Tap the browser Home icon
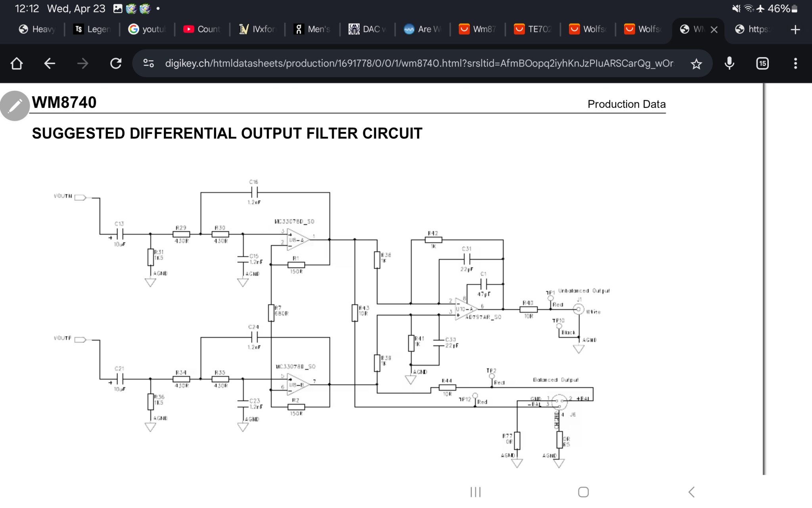812x508 pixels. [17, 63]
